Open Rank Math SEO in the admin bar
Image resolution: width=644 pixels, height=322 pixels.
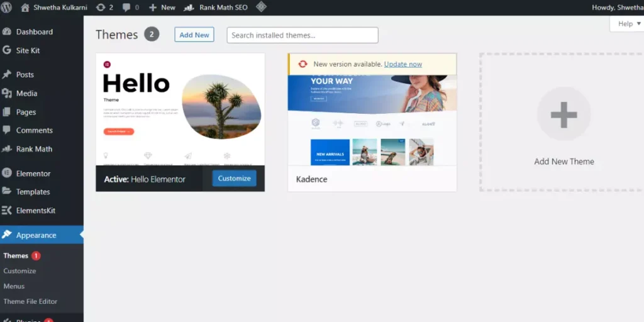point(216,8)
